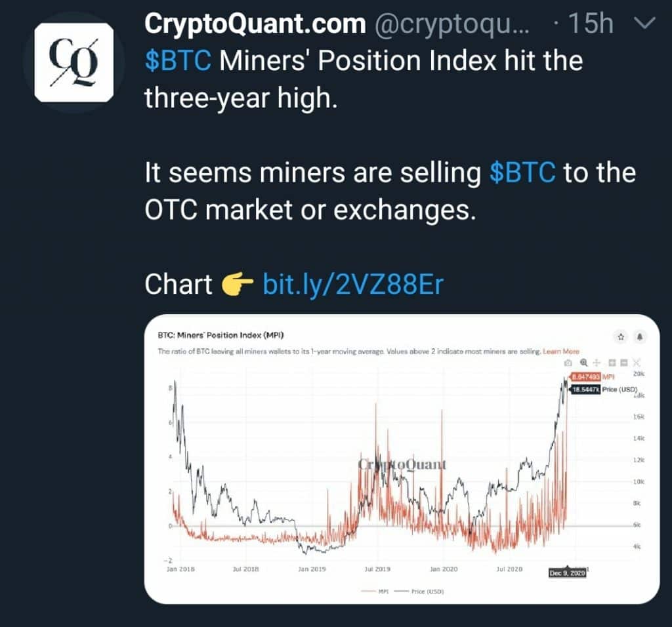Set an alert with the bell icon

pos(639,337)
